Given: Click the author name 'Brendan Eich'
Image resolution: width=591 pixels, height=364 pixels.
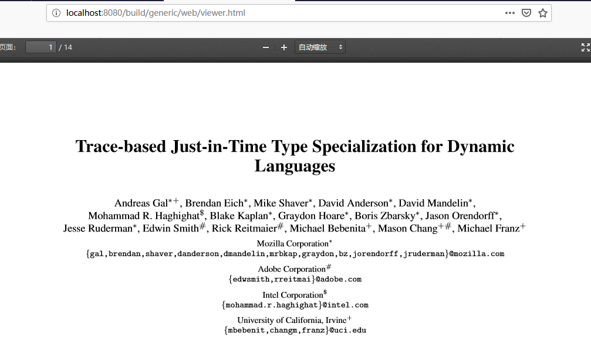Looking at the screenshot, I should pyautogui.click(x=214, y=203).
